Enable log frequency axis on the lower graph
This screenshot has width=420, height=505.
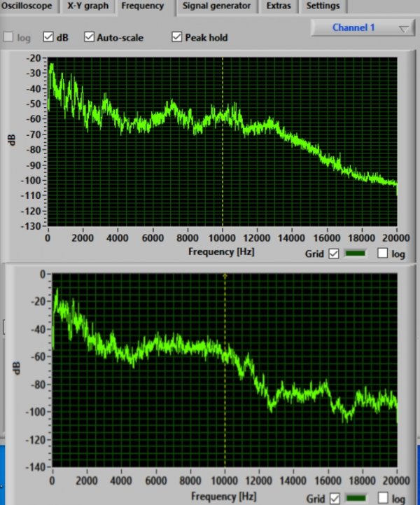click(x=383, y=499)
